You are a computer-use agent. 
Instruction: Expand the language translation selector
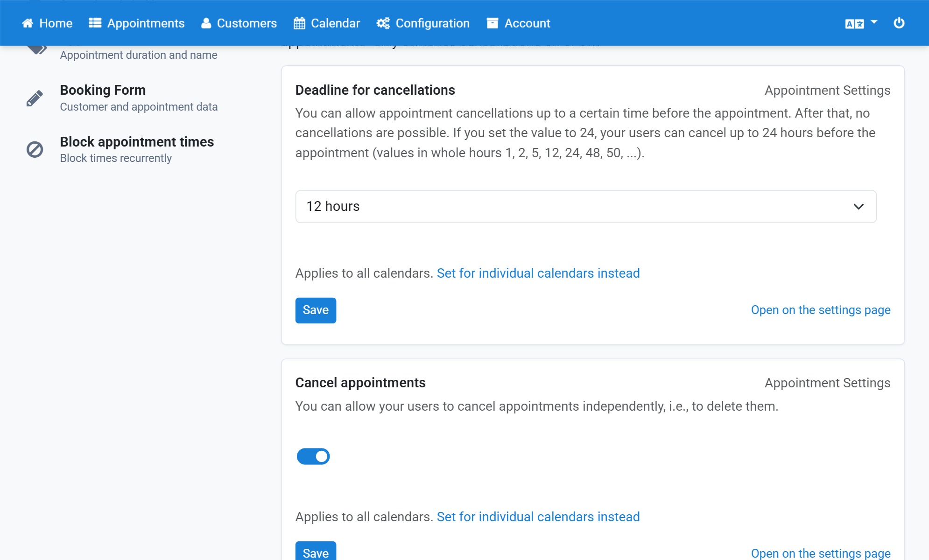pos(861,23)
